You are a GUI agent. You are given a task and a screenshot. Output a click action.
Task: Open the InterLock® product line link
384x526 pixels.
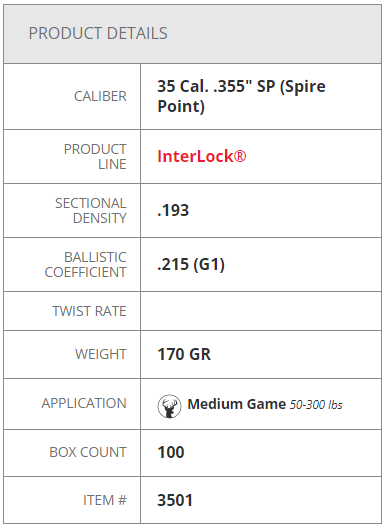pyautogui.click(x=202, y=156)
